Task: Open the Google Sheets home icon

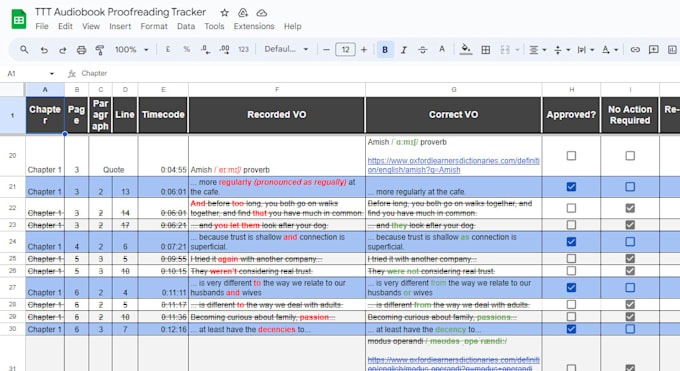Action: pyautogui.click(x=19, y=19)
